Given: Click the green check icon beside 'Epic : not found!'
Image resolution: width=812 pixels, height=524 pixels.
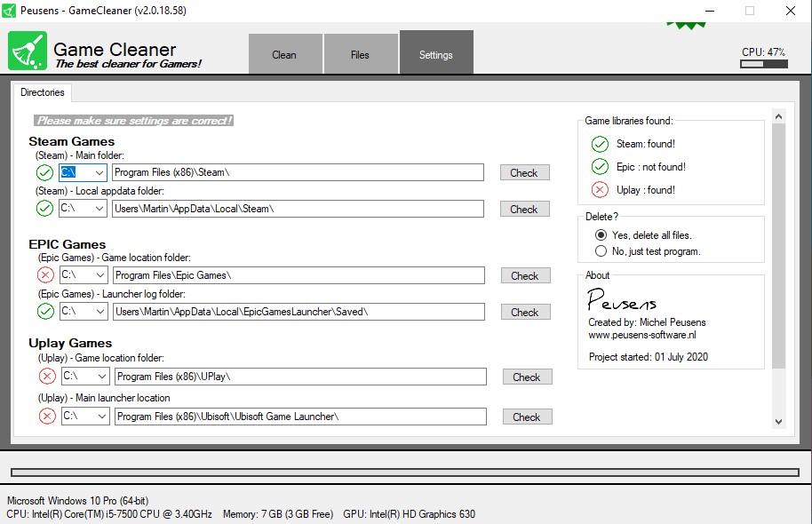Looking at the screenshot, I should [600, 167].
